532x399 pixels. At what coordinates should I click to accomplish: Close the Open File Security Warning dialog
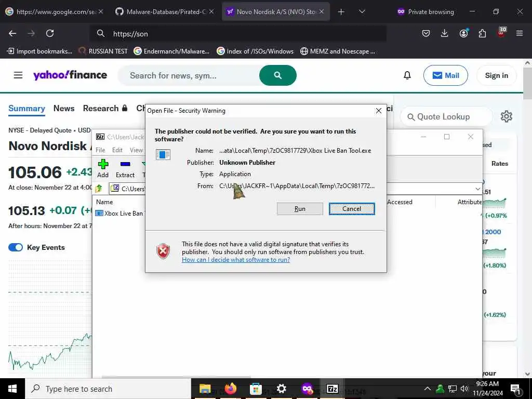(379, 111)
